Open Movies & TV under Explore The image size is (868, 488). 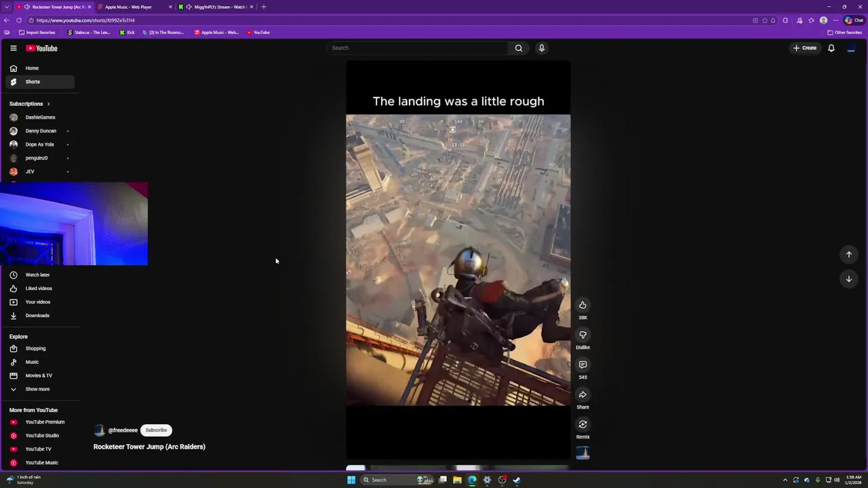coord(40,375)
